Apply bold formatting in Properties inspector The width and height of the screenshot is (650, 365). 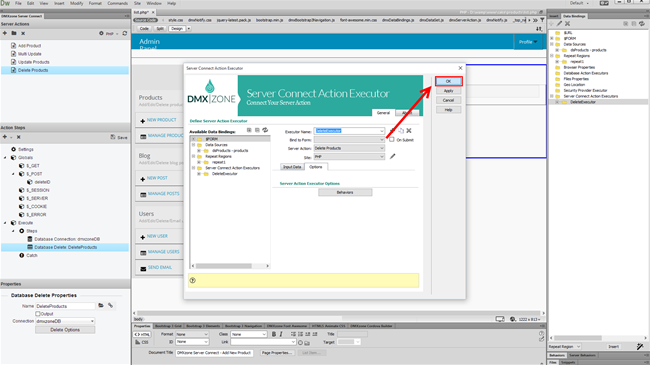pyautogui.click(x=274, y=334)
